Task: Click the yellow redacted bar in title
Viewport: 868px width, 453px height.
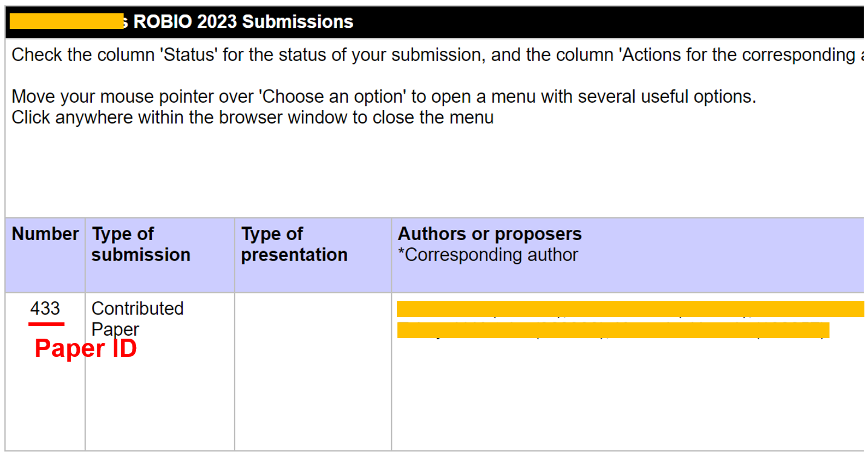Action: pyautogui.click(x=67, y=22)
